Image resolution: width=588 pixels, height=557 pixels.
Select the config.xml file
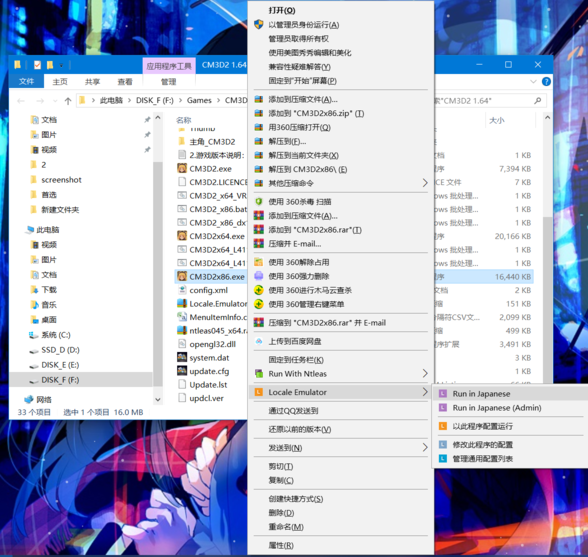coord(208,290)
